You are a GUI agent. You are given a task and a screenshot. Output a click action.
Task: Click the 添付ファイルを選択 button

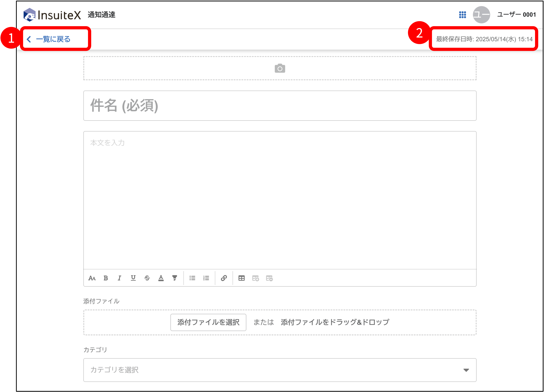pyautogui.click(x=208, y=322)
